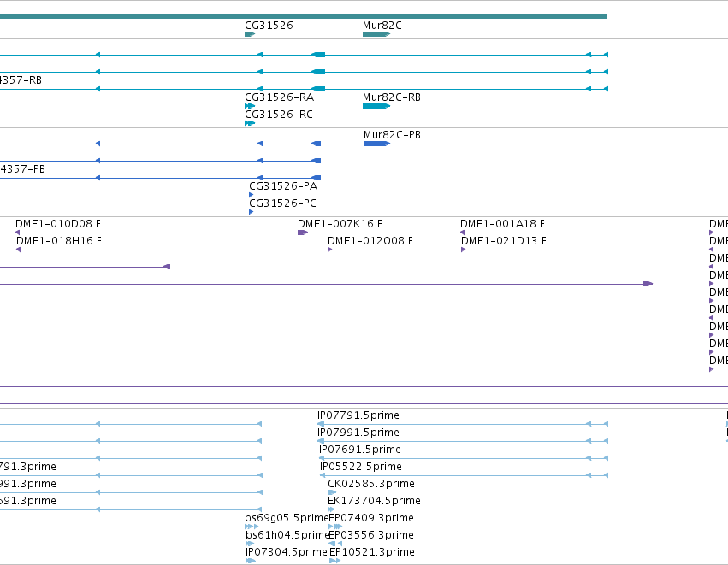The image size is (728, 565).
Task: Select the Mur82C-PB protein glyph
Action: pos(376,144)
